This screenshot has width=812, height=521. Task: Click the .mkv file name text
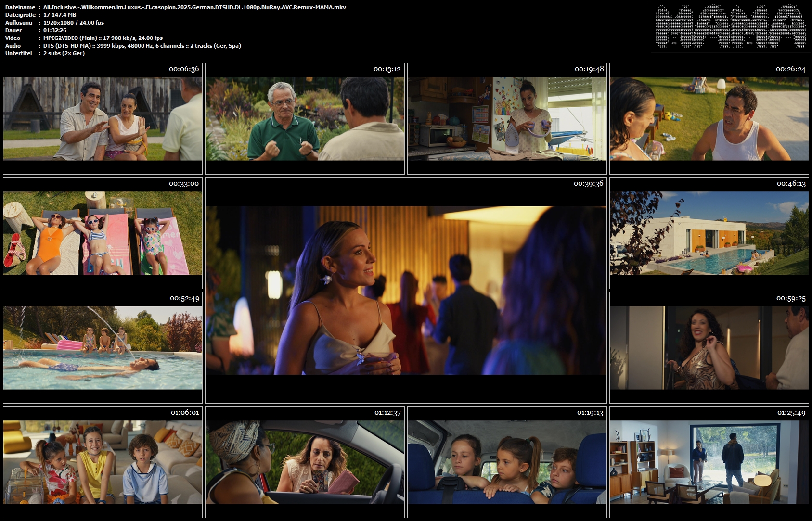194,7
